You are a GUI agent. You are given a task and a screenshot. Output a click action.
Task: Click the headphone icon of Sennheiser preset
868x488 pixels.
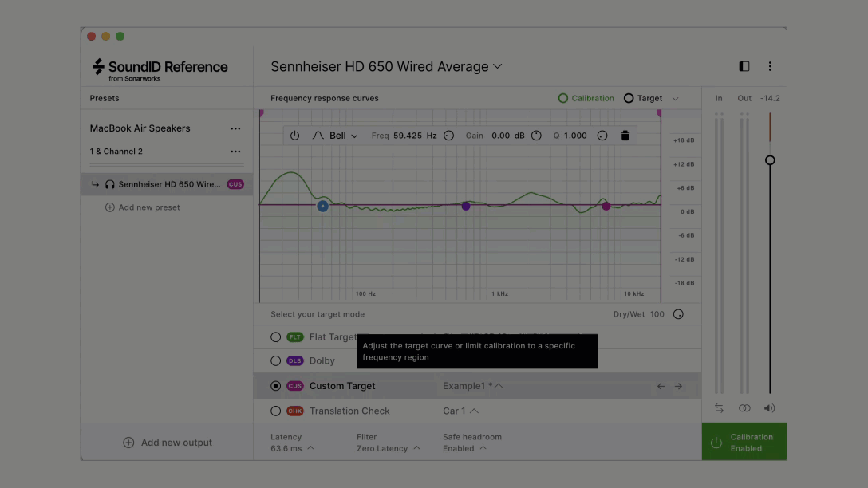(109, 184)
